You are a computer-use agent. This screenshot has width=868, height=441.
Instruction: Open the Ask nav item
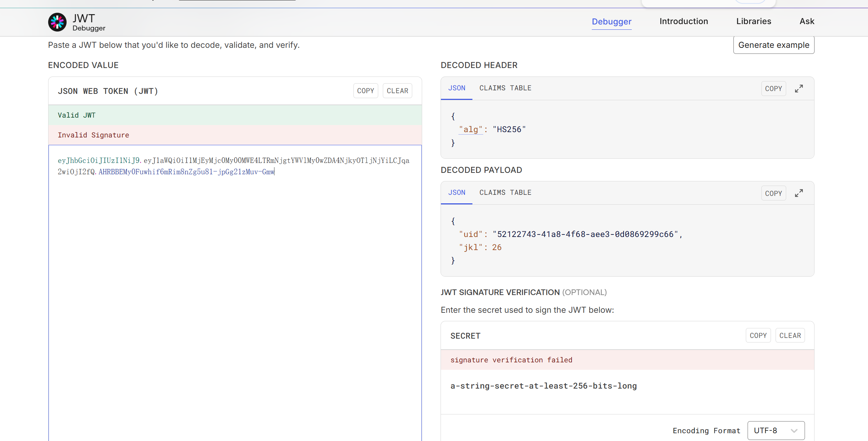[x=807, y=21]
